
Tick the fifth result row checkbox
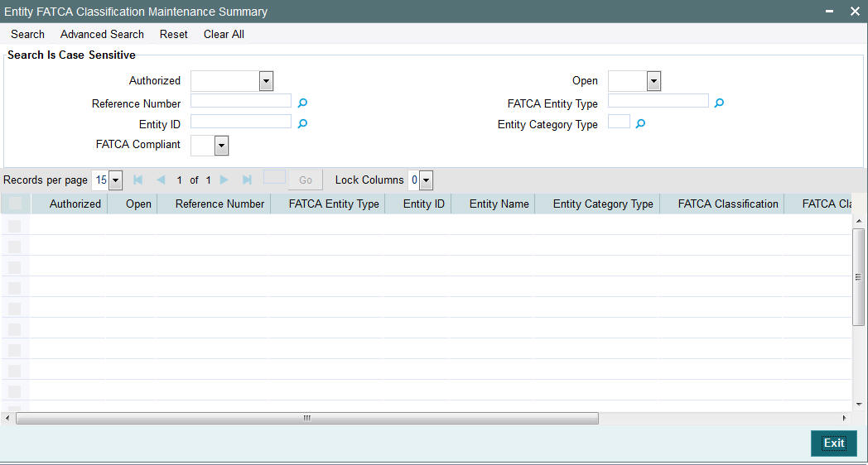14,309
